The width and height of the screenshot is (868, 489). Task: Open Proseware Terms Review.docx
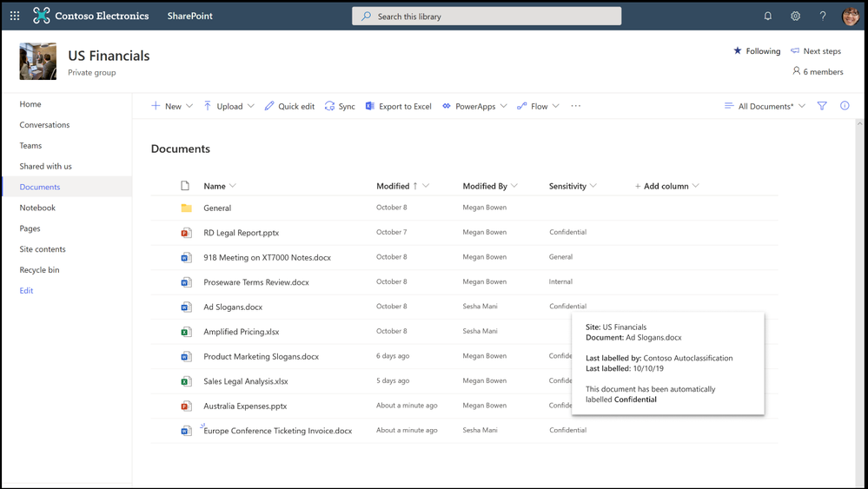click(x=256, y=282)
